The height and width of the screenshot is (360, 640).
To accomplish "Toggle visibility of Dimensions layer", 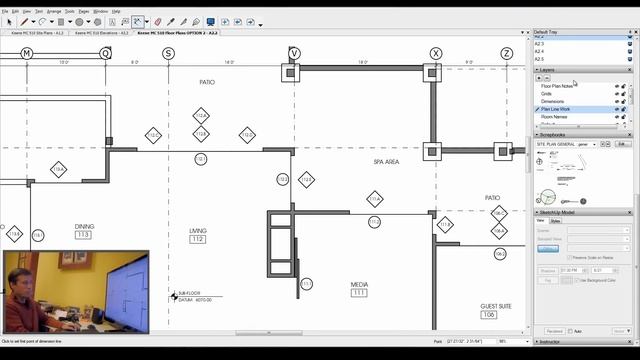I will tap(617, 102).
